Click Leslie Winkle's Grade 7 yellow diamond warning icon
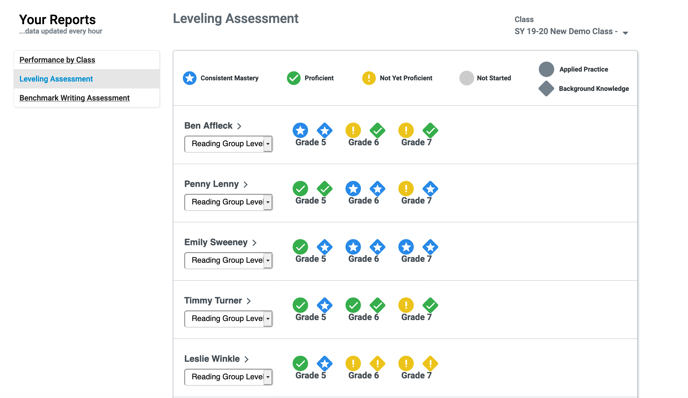688x398 pixels. [x=430, y=363]
